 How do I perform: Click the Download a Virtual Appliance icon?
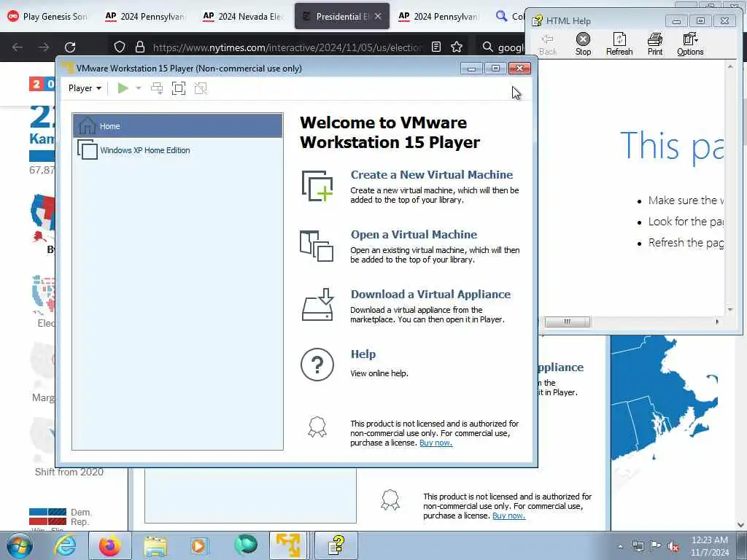(317, 305)
